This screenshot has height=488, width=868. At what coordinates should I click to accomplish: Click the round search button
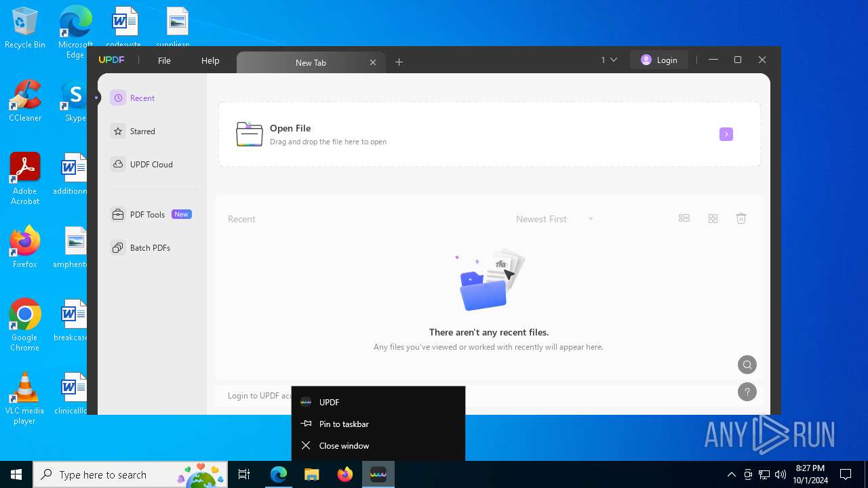pos(747,365)
